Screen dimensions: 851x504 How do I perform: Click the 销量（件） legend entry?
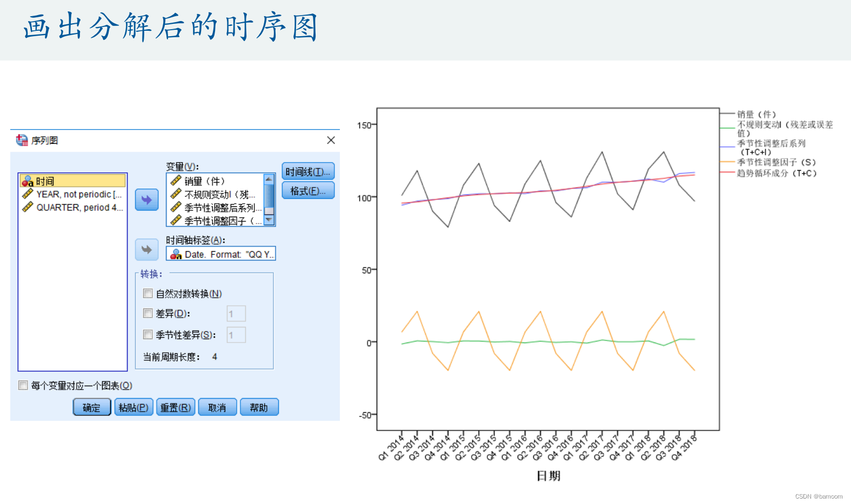coord(756,114)
